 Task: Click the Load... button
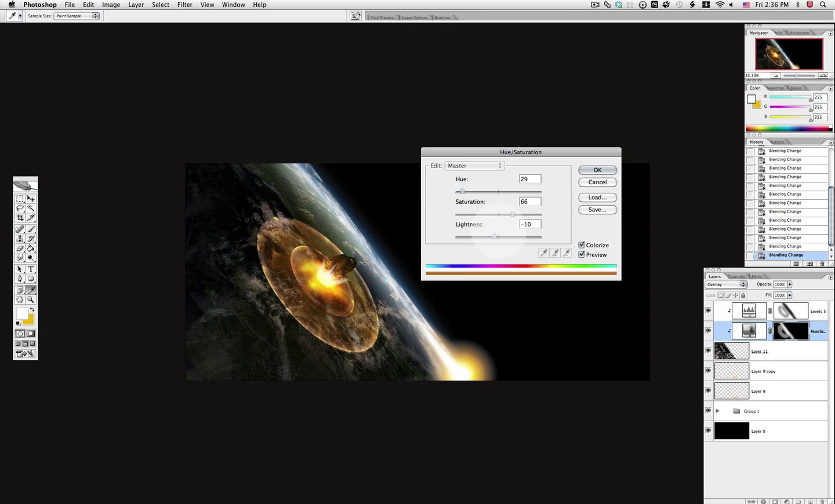coord(597,198)
